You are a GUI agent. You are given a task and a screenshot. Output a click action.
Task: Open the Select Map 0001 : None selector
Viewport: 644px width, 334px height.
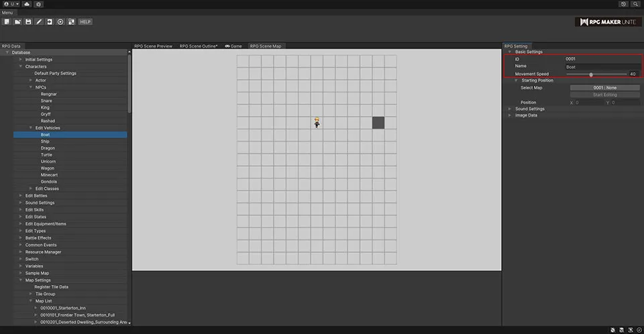pyautogui.click(x=604, y=88)
